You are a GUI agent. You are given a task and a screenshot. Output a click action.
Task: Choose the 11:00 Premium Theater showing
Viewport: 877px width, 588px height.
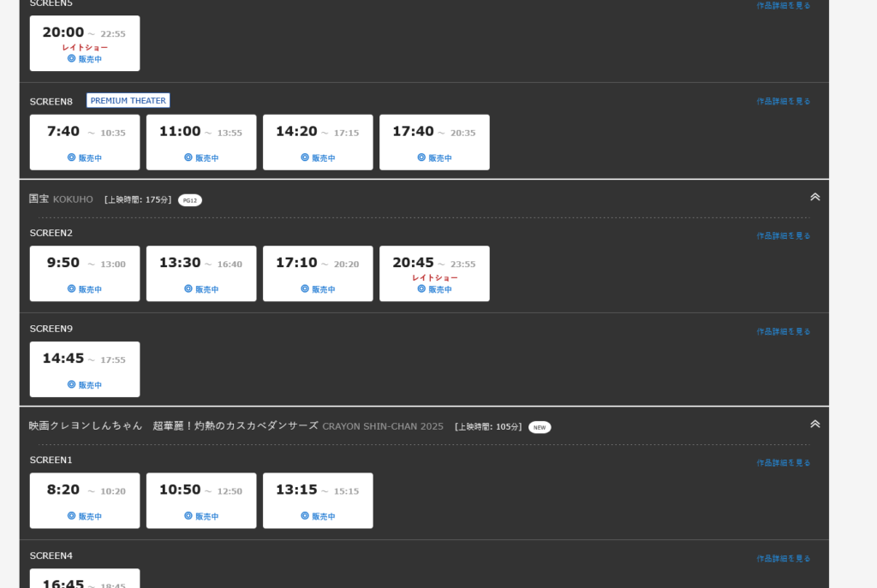click(x=201, y=142)
